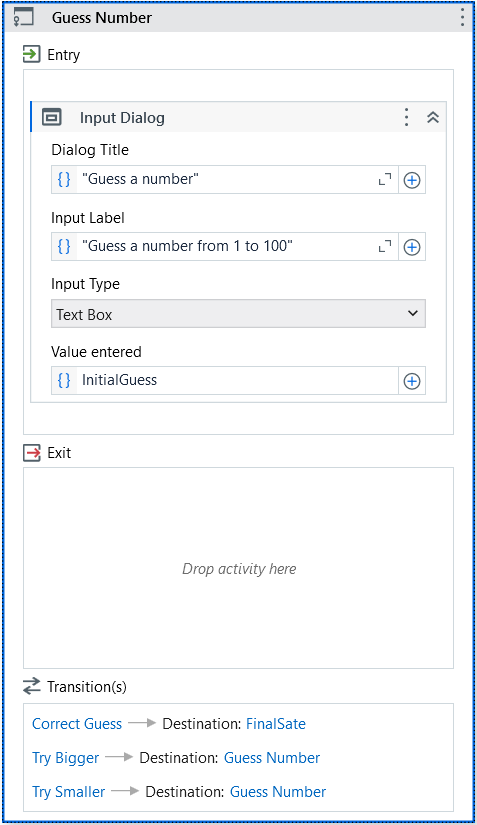Screen dimensions: 477x825
Task: Click the Exit drop activity area
Action: click(238, 568)
